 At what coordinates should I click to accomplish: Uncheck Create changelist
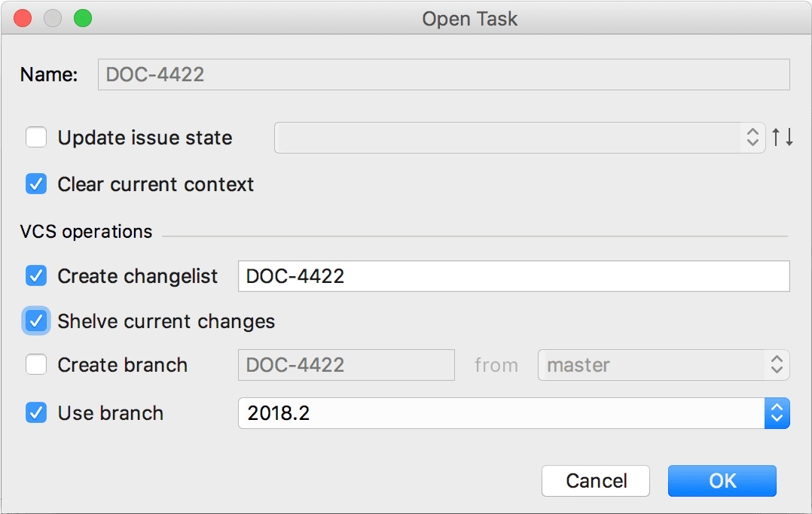point(35,275)
